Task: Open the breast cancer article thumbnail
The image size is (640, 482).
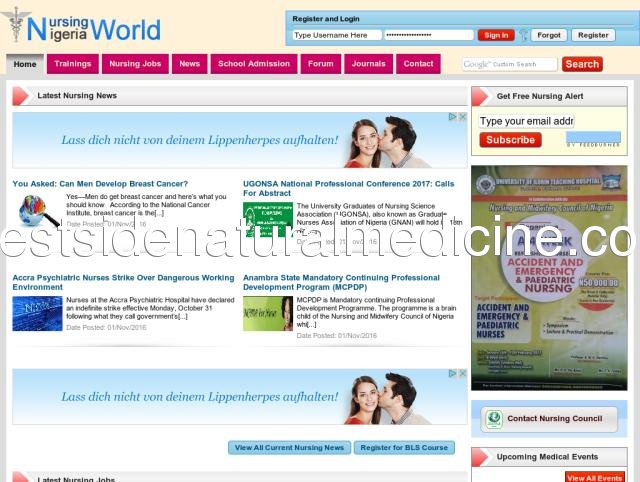Action: (x=38, y=211)
